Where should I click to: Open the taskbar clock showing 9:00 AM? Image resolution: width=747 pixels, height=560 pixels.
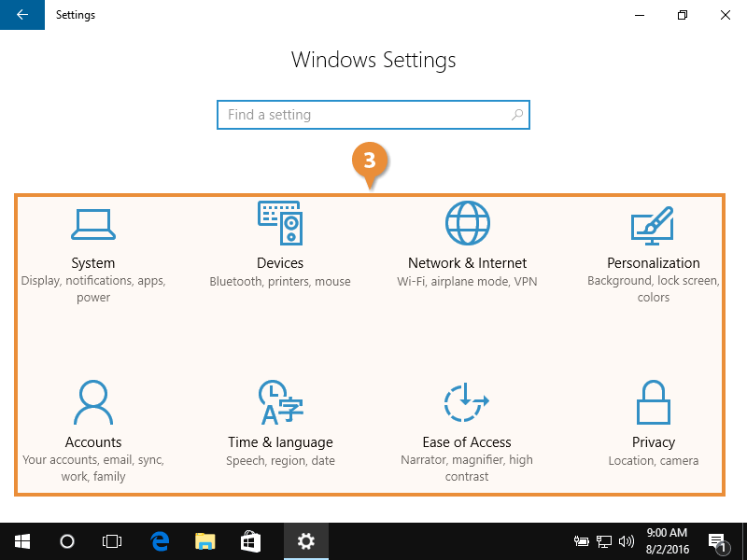coord(667,541)
